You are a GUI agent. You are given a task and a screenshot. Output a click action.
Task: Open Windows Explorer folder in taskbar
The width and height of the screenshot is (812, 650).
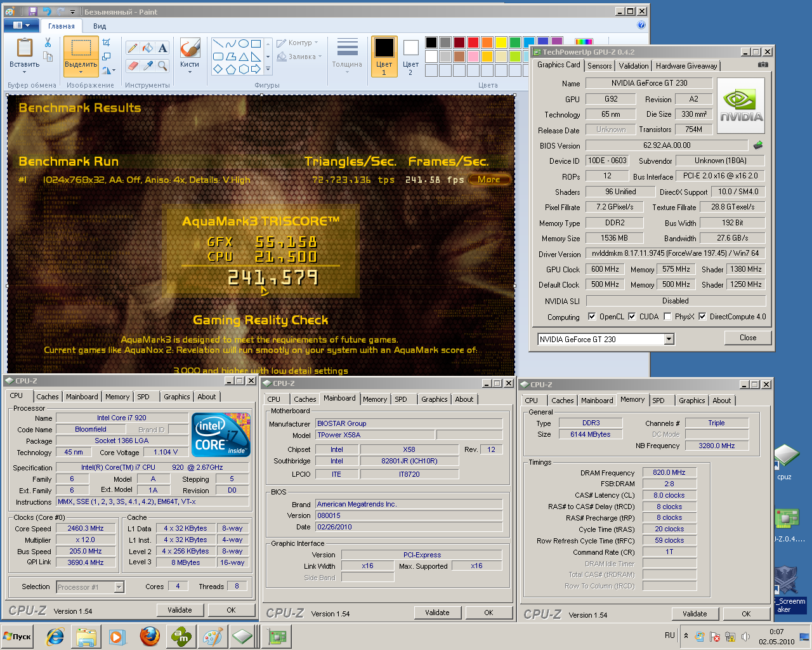pos(87,636)
